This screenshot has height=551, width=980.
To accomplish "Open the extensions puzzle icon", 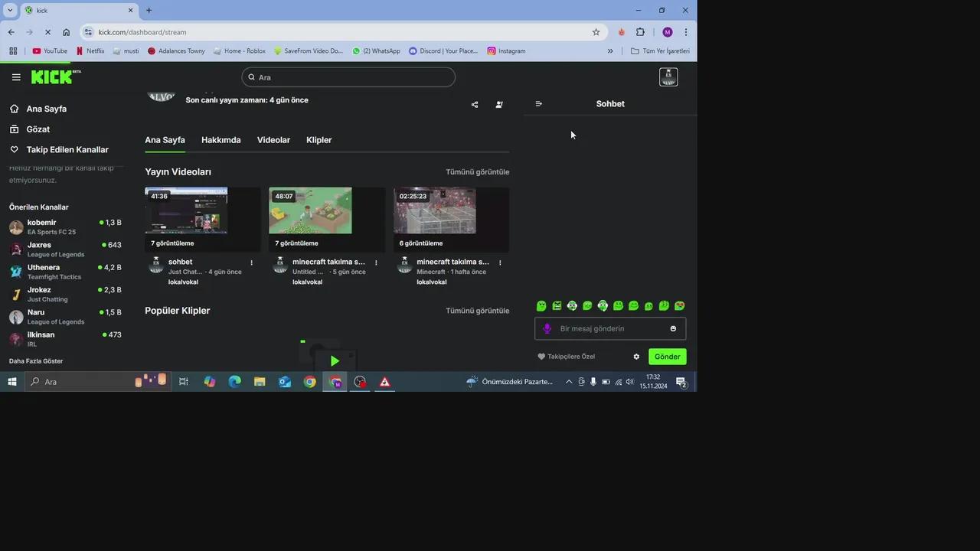I will [x=640, y=32].
